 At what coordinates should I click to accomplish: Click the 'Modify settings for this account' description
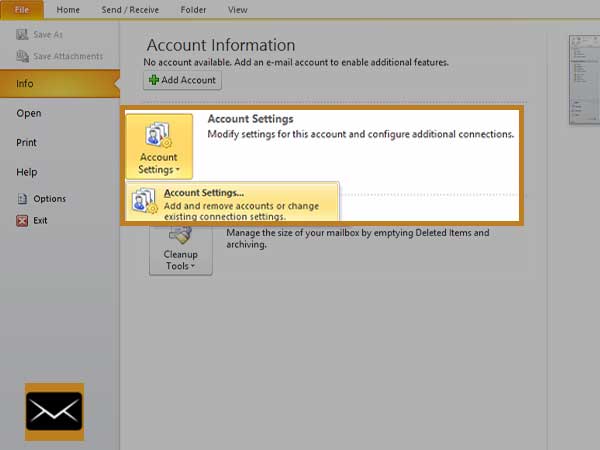point(360,134)
